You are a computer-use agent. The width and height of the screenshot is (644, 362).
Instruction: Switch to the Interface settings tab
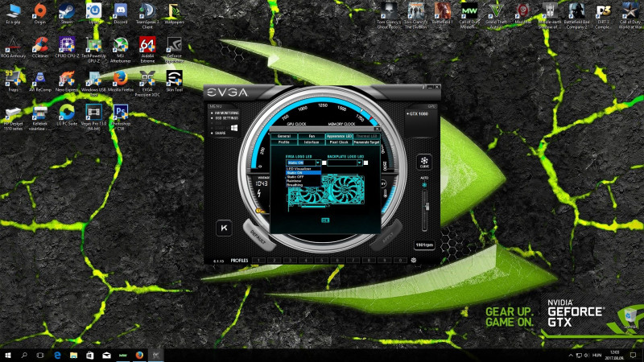pyautogui.click(x=312, y=142)
